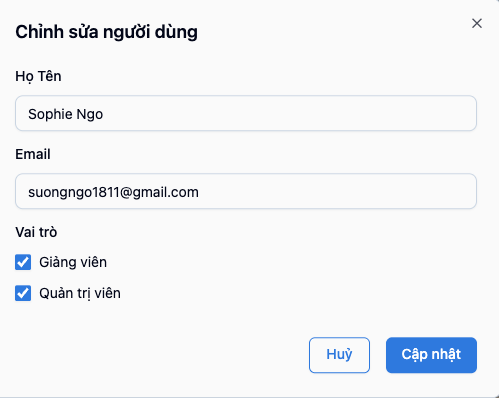Click the Họ Tên field label
This screenshot has width=499, height=398.
tap(38, 77)
